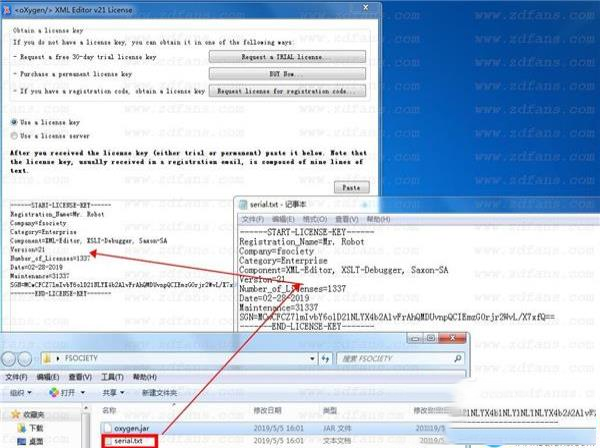This screenshot has height=448, width=600.
Task: Sort files by the 修改日期 column header
Action: 267,411
